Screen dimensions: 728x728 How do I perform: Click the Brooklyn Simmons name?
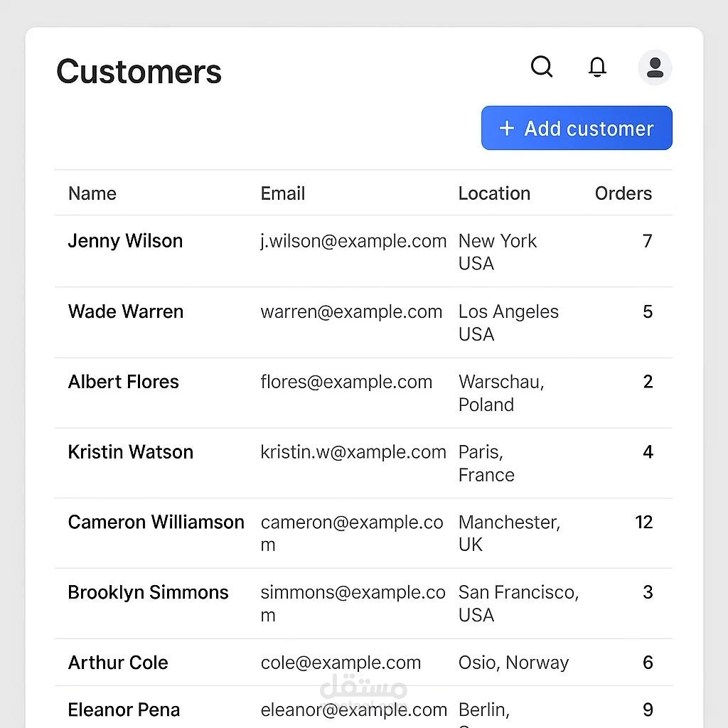(149, 593)
